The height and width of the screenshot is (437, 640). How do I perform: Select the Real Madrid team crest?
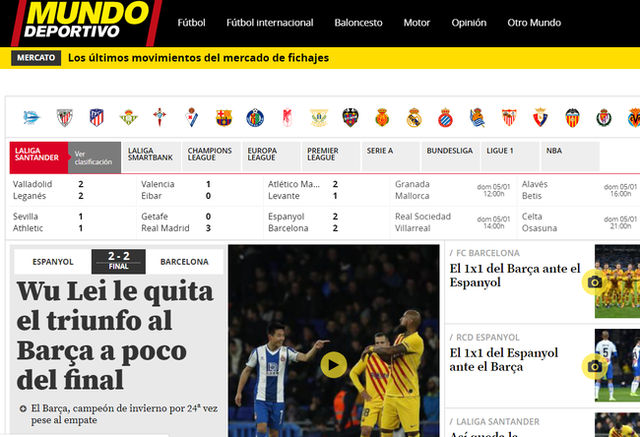coord(413,117)
